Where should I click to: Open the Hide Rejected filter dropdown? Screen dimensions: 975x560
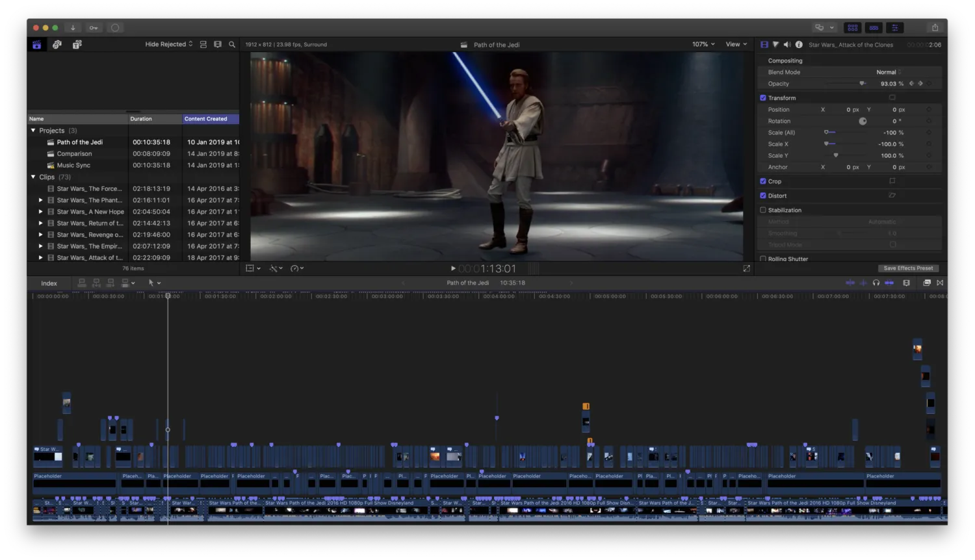[x=169, y=44]
